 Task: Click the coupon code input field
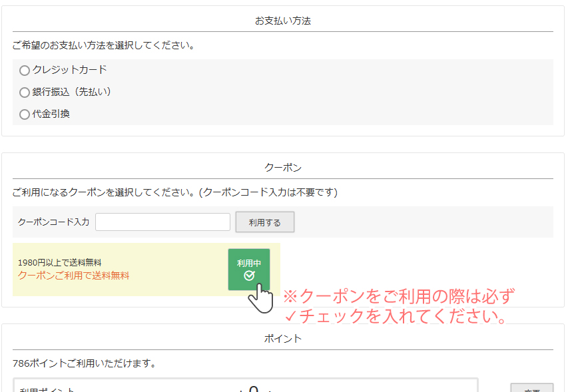tap(162, 221)
